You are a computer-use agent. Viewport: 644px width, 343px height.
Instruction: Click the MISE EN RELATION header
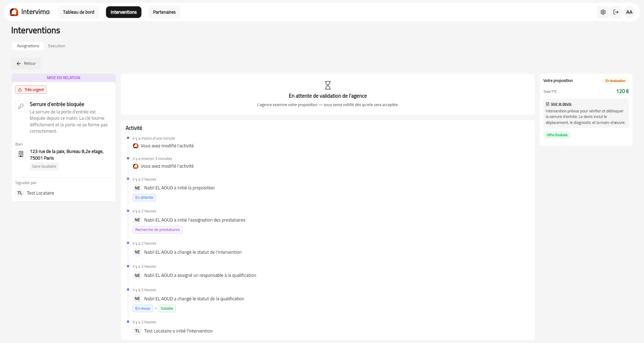coord(64,78)
